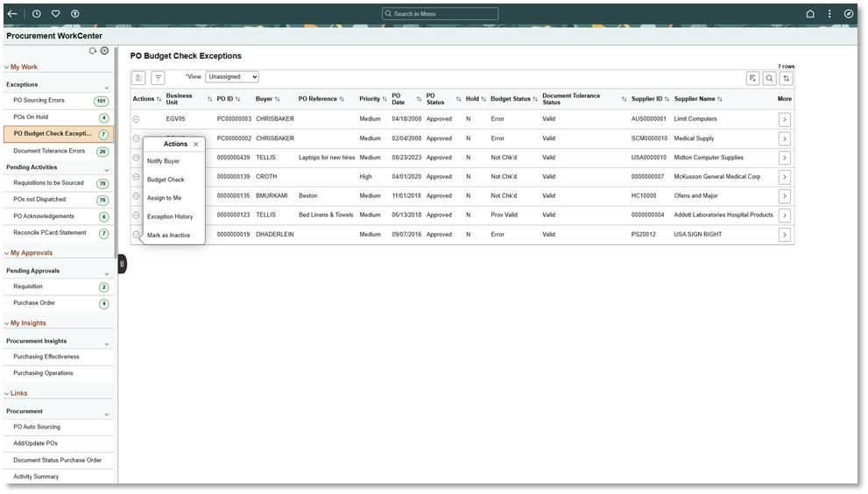Screen dimensions: 868x494
Task: Collapse the Procurement links group
Action: [x=106, y=414]
